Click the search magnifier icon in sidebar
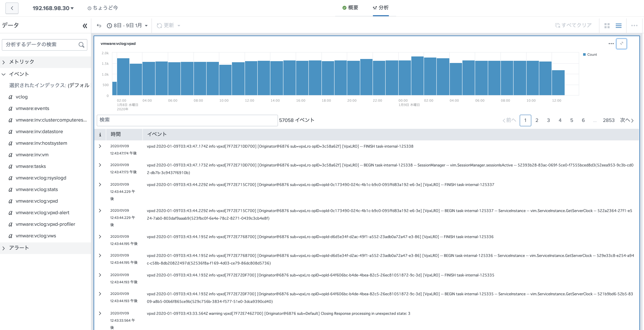644x330 pixels. tap(81, 45)
